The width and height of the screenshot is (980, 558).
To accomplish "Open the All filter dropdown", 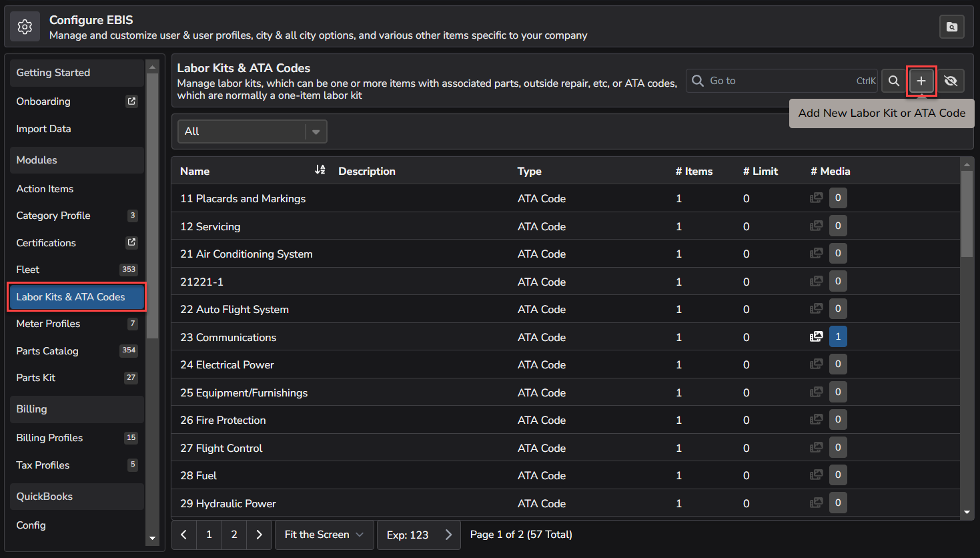I will [x=252, y=131].
